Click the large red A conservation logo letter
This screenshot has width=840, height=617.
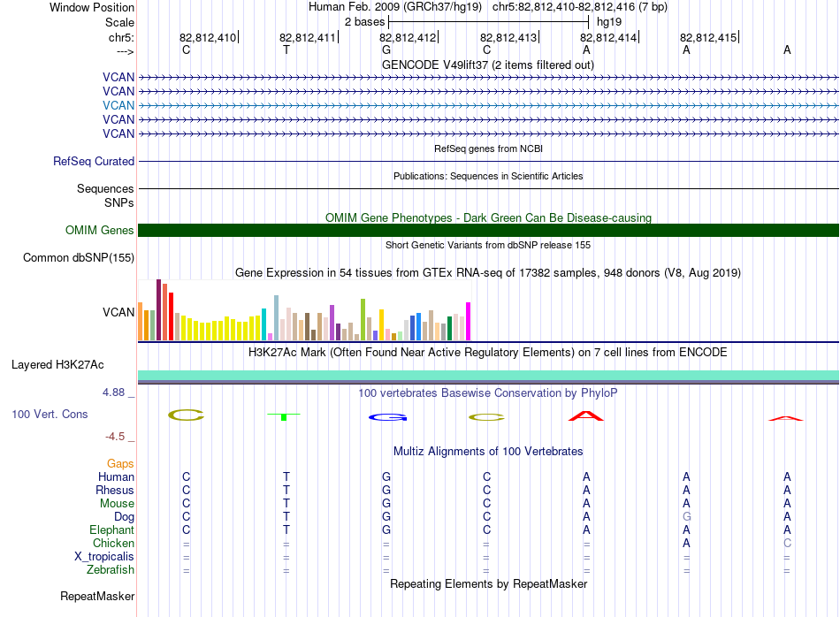click(586, 415)
